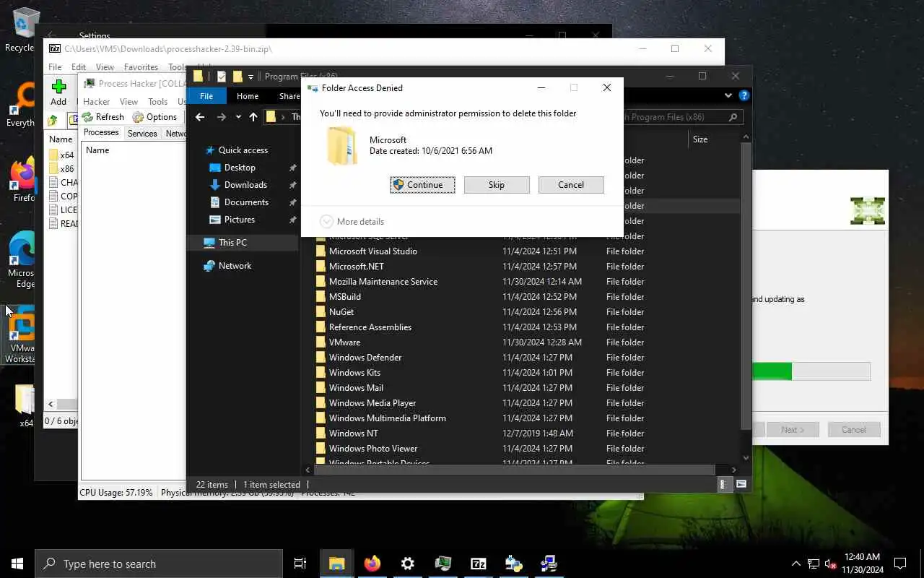Open Pictures in Explorer sidebar
924x578 pixels.
240,220
